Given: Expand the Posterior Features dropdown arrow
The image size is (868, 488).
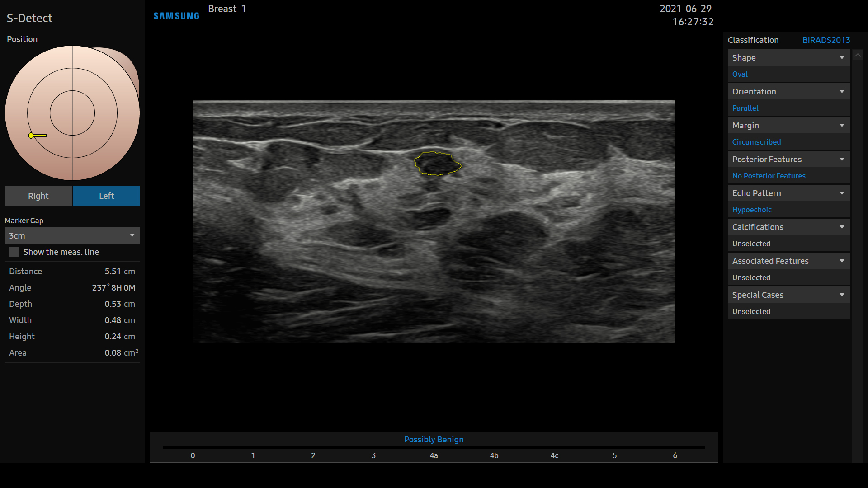Looking at the screenshot, I should [842, 160].
